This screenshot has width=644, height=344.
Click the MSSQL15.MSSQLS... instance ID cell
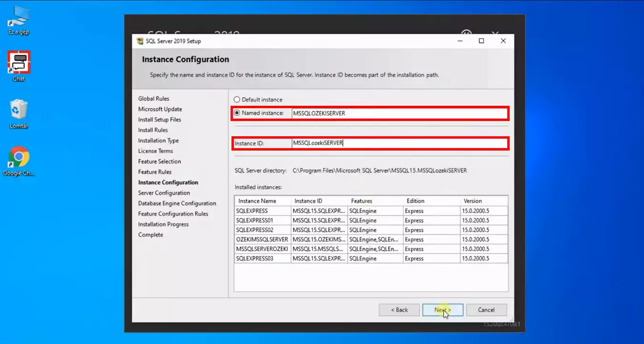[x=319, y=249]
